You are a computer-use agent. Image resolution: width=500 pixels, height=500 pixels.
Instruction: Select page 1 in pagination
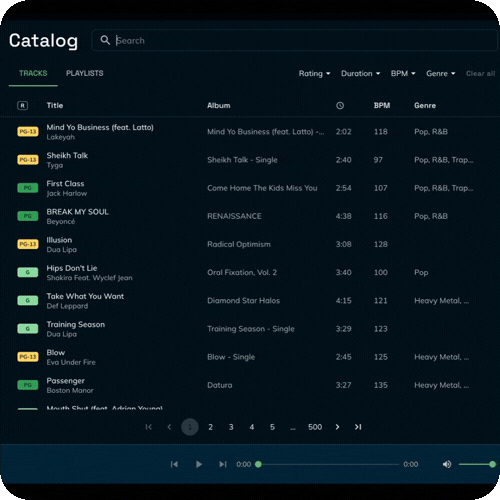click(x=190, y=427)
